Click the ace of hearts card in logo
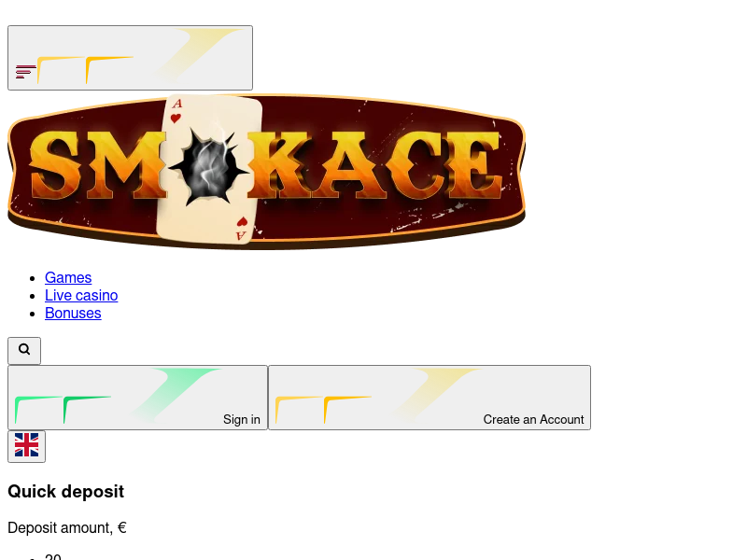This screenshot has height=560, width=747. point(209,169)
